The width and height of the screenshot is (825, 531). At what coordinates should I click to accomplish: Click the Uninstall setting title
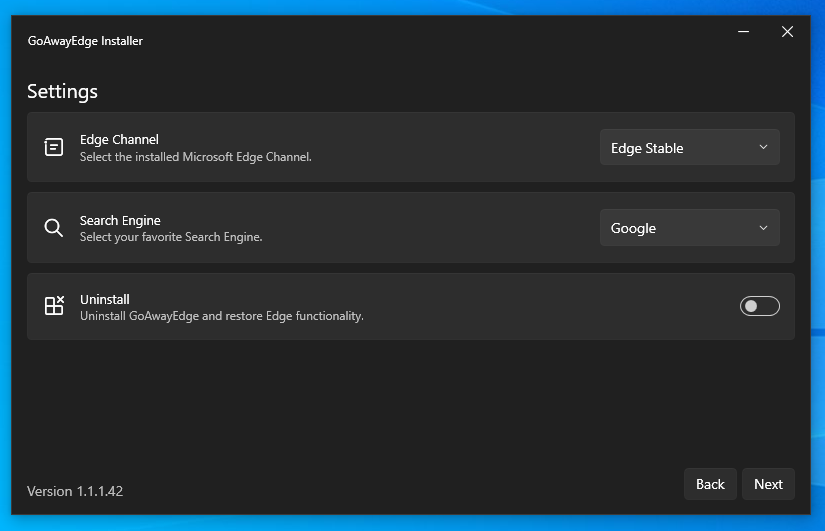pyautogui.click(x=105, y=299)
